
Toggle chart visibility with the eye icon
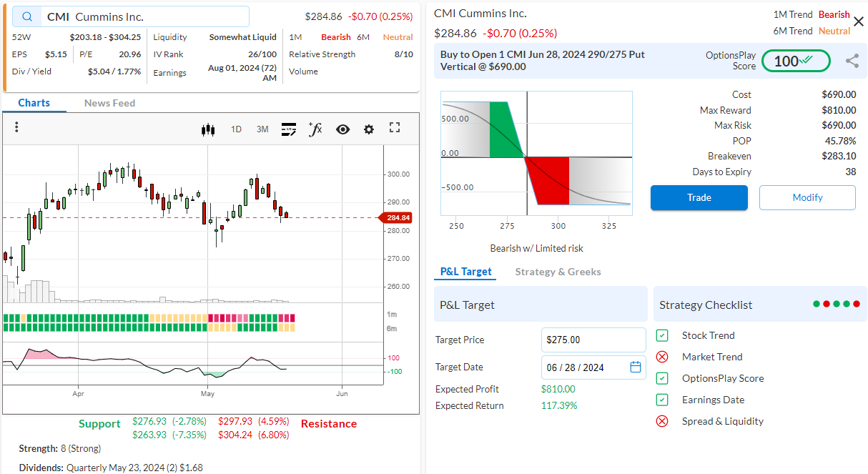tap(342, 129)
